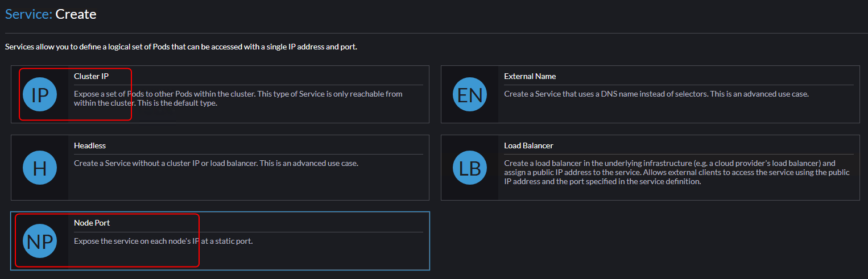The image size is (868, 279).
Task: Click the External Name title text
Action: coord(530,76)
